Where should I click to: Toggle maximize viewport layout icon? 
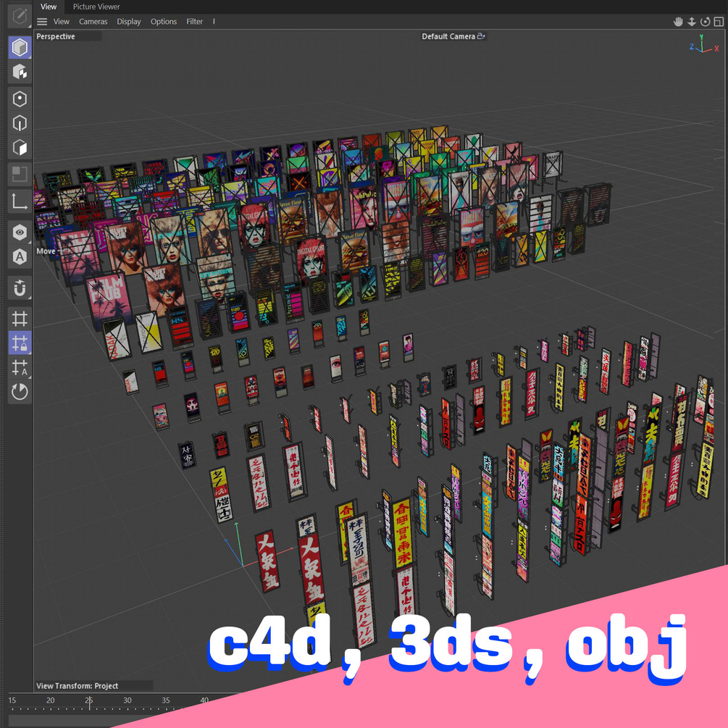coord(719,21)
